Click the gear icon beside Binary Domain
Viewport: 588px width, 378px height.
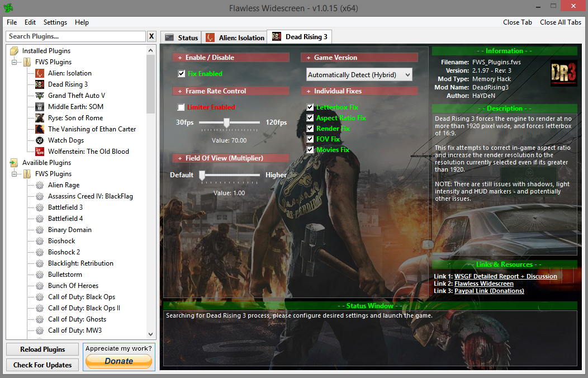(x=40, y=230)
